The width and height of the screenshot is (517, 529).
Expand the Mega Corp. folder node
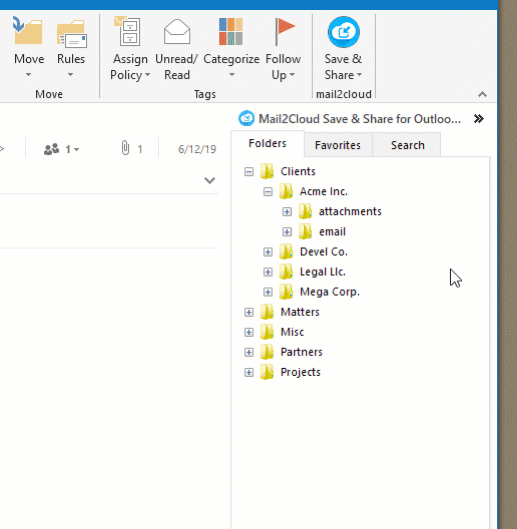268,292
